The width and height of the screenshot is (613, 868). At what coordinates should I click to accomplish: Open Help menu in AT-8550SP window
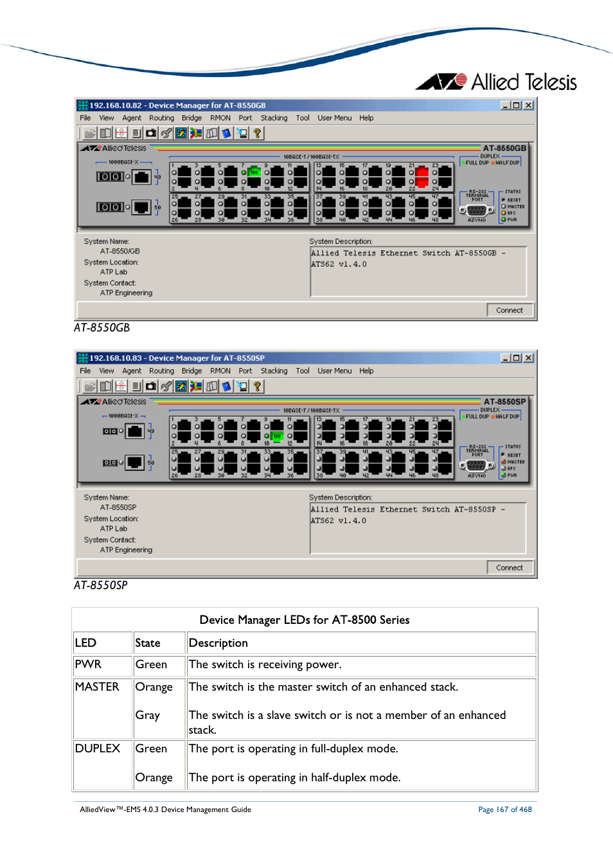(366, 371)
